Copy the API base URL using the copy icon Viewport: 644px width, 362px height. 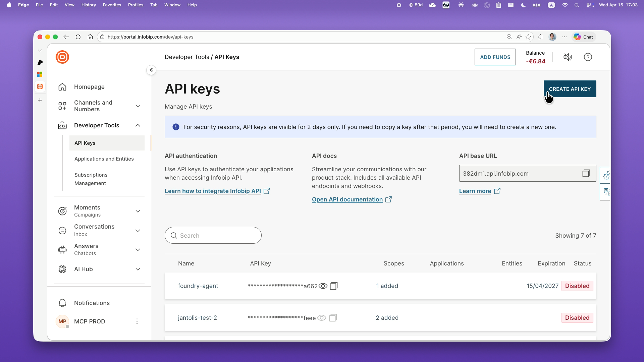586,173
